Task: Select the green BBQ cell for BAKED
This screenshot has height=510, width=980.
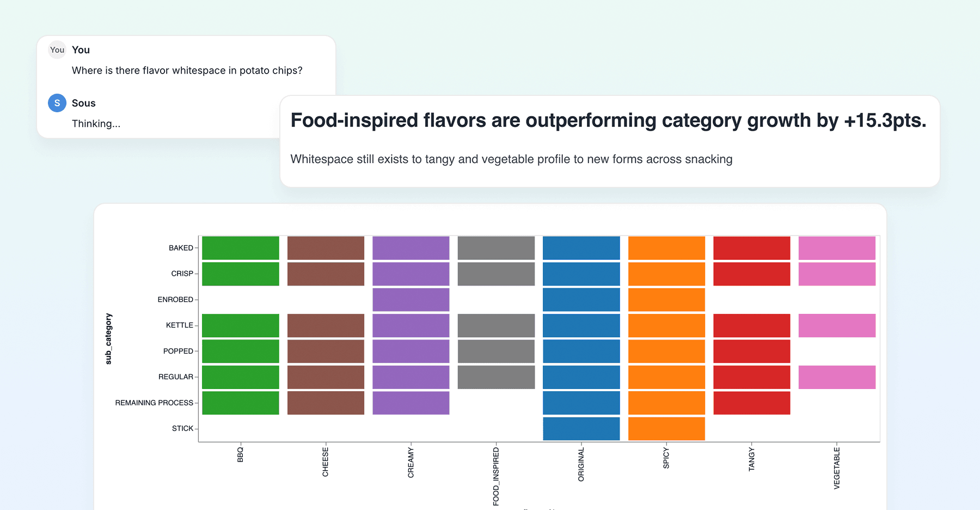Action: [240, 248]
